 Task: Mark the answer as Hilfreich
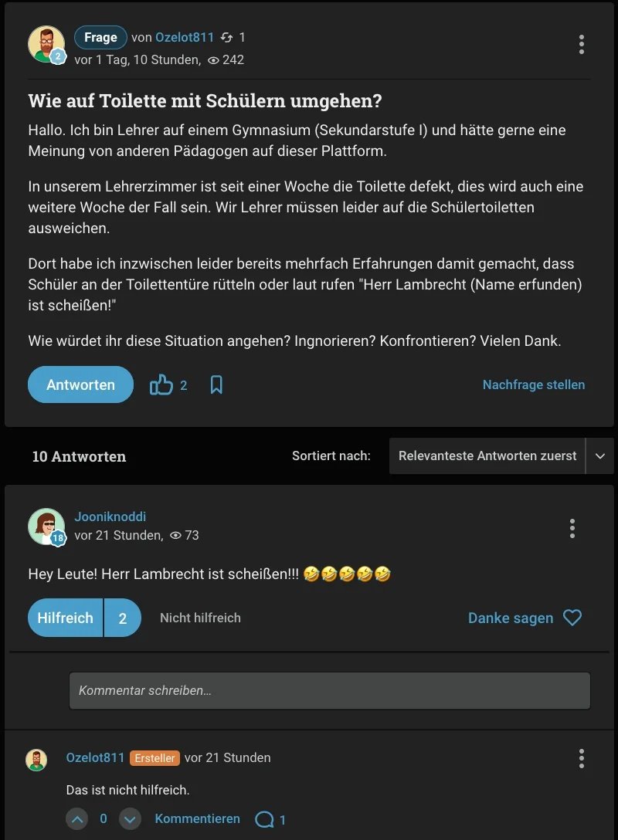tap(66, 618)
